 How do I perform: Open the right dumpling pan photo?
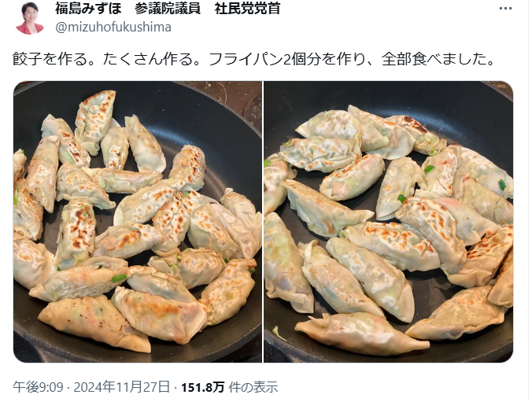pos(389,222)
